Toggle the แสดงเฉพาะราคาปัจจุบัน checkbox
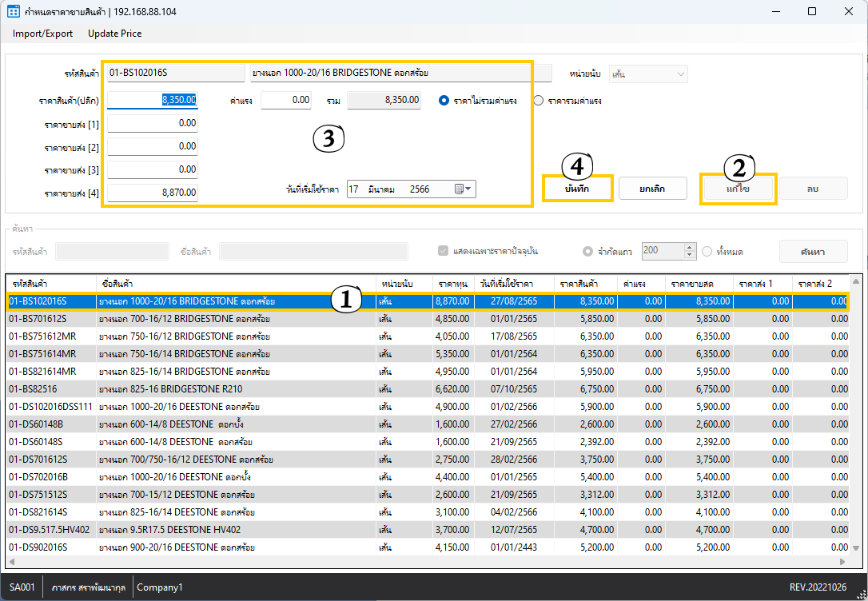The height and width of the screenshot is (601, 868). (x=444, y=251)
